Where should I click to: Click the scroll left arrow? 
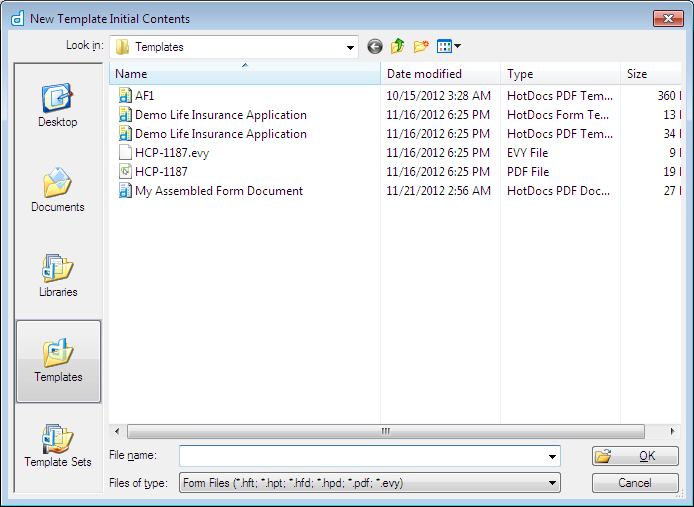pos(117,431)
